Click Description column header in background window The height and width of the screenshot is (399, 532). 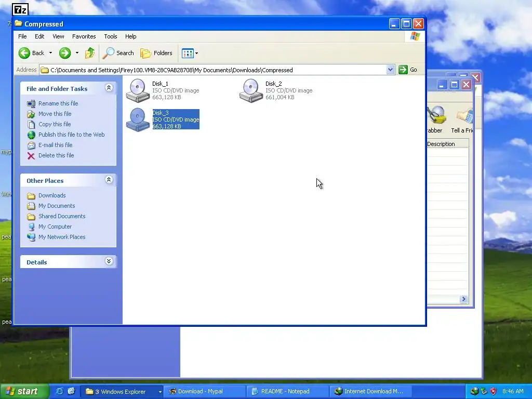click(447, 144)
